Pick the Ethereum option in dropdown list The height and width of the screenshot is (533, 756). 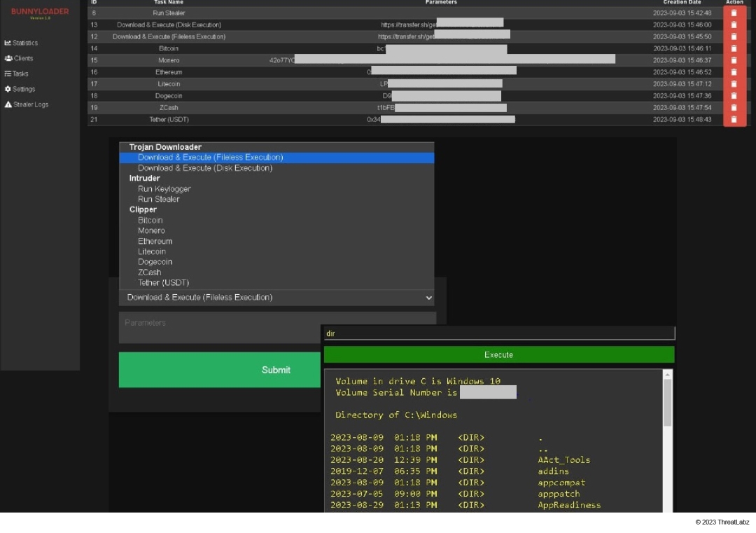(155, 241)
